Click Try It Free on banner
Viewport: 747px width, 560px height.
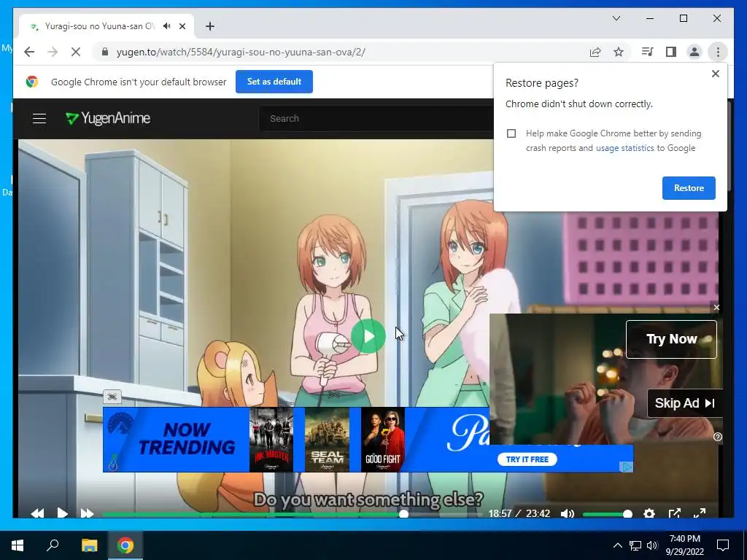point(527,459)
